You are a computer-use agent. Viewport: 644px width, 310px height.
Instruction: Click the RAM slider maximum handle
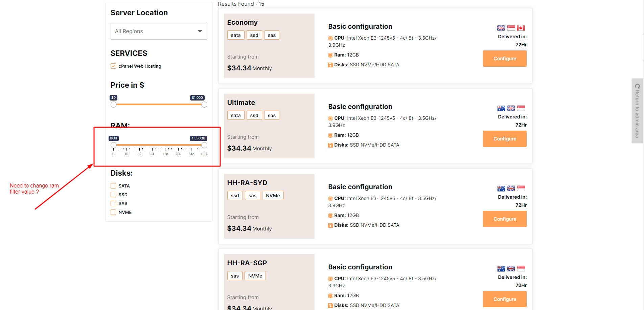(x=204, y=145)
